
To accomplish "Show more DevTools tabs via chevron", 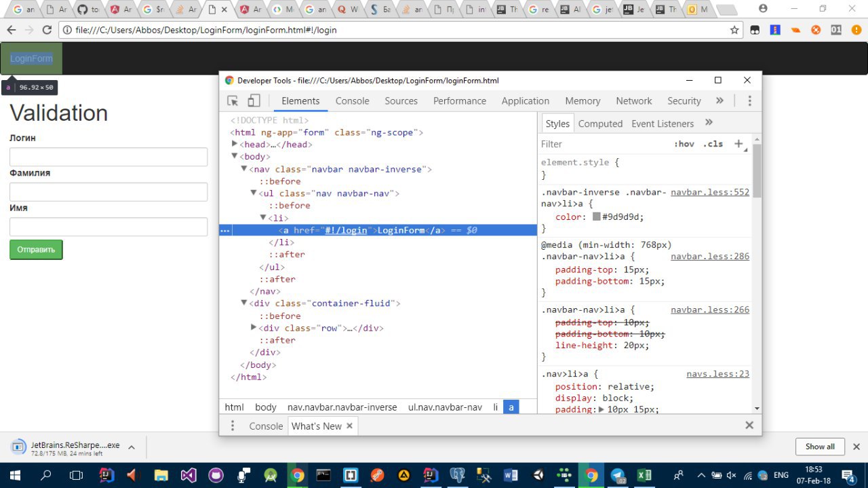I will [719, 100].
